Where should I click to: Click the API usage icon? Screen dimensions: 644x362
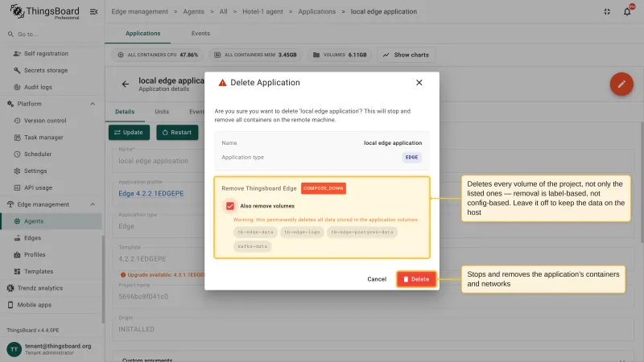(x=17, y=187)
